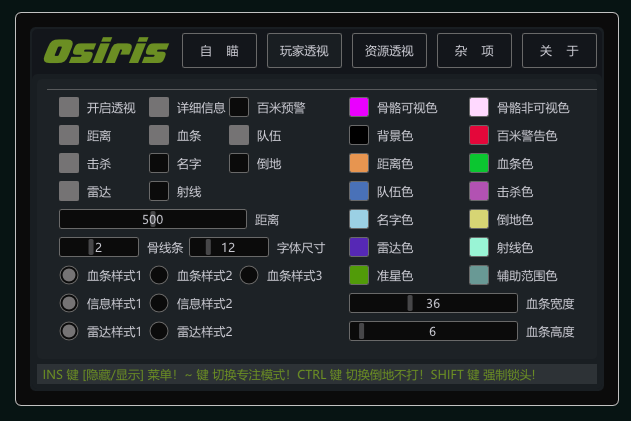Viewport: 631px width, 421px height.
Task: Open the 击杀色 purple-pink color swatch
Action: pos(479,191)
